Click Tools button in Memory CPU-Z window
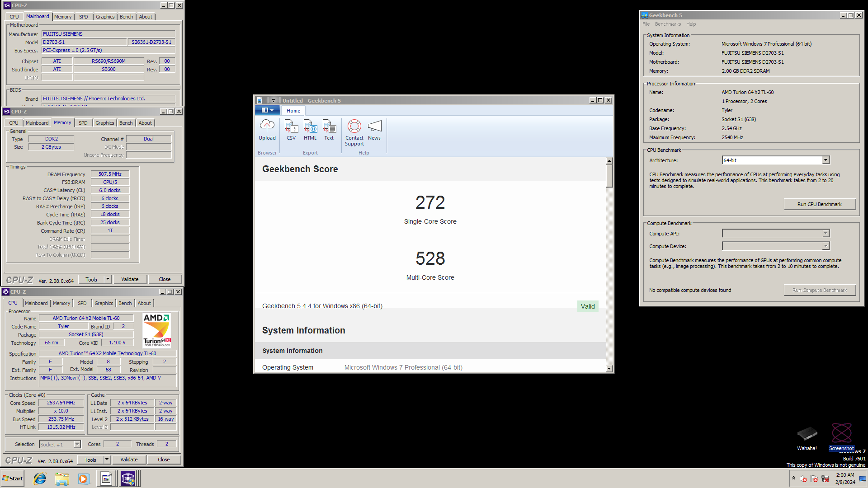The image size is (868, 488). click(91, 279)
